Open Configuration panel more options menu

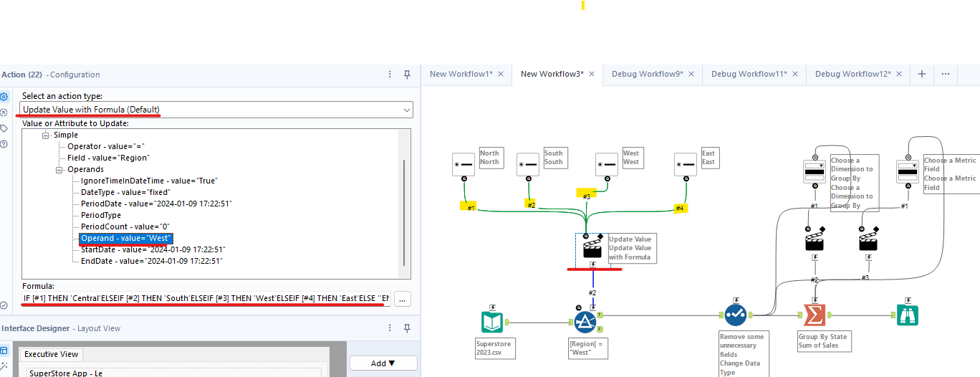point(390,75)
